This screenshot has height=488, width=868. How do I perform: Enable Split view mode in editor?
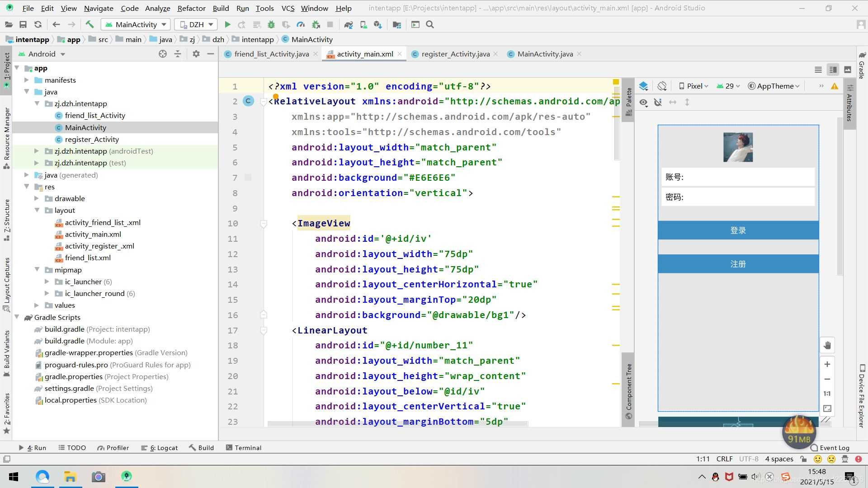[x=833, y=70]
